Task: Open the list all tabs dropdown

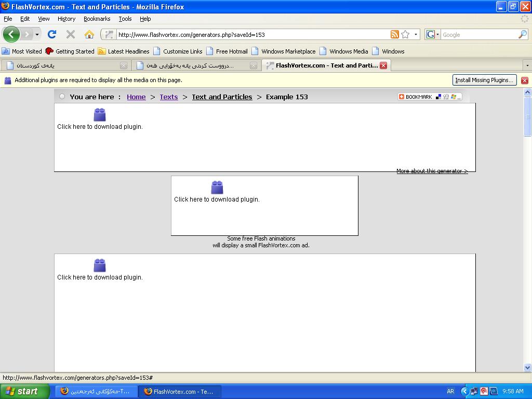Action: coord(527,65)
